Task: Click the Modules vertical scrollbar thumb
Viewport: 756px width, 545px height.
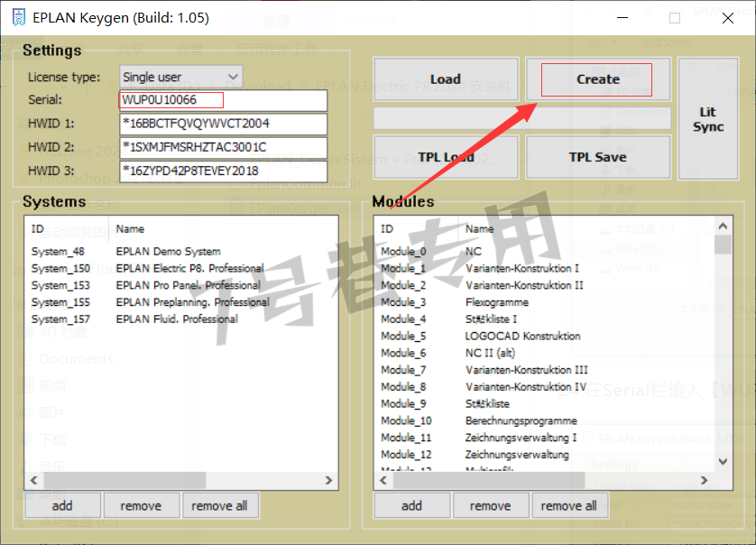Action: tap(723, 245)
